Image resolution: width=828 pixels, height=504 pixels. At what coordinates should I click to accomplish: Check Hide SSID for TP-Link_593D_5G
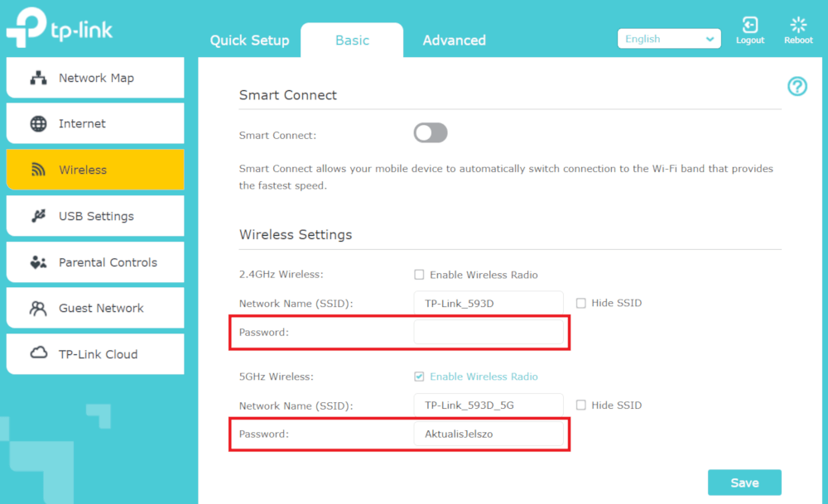click(x=581, y=405)
